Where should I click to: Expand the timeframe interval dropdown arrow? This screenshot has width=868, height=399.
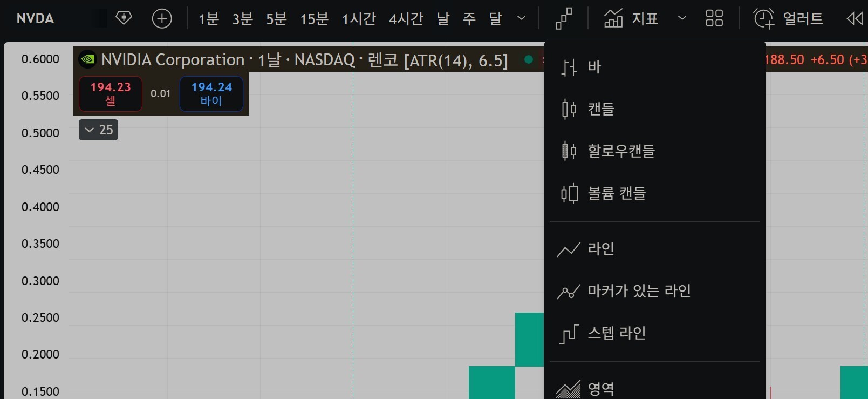pyautogui.click(x=521, y=18)
